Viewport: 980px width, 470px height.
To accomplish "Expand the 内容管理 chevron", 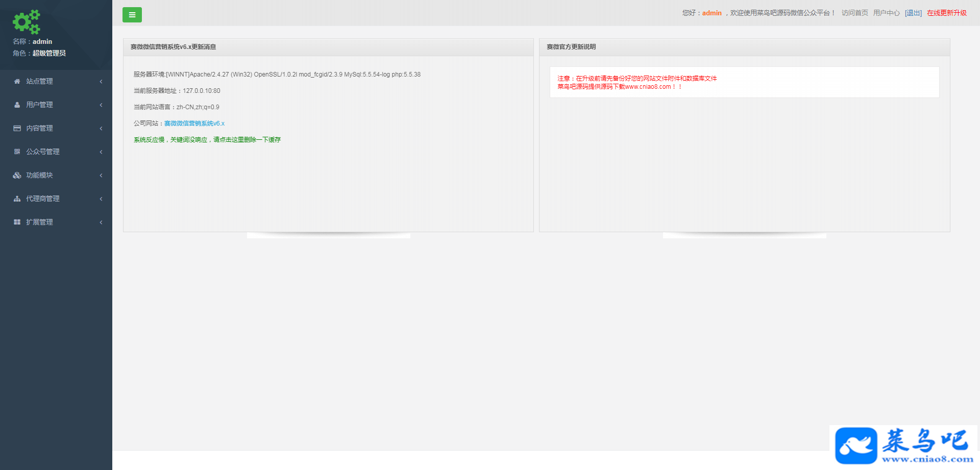I will pyautogui.click(x=101, y=129).
